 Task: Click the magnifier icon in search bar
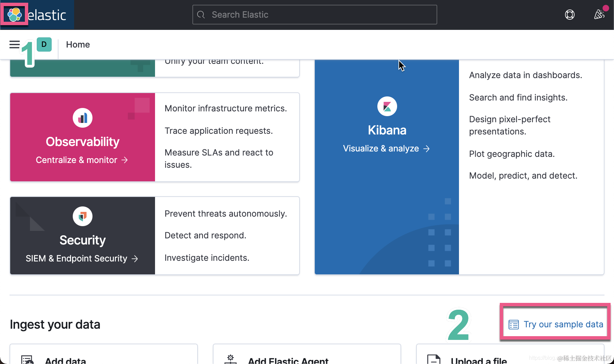(x=201, y=15)
